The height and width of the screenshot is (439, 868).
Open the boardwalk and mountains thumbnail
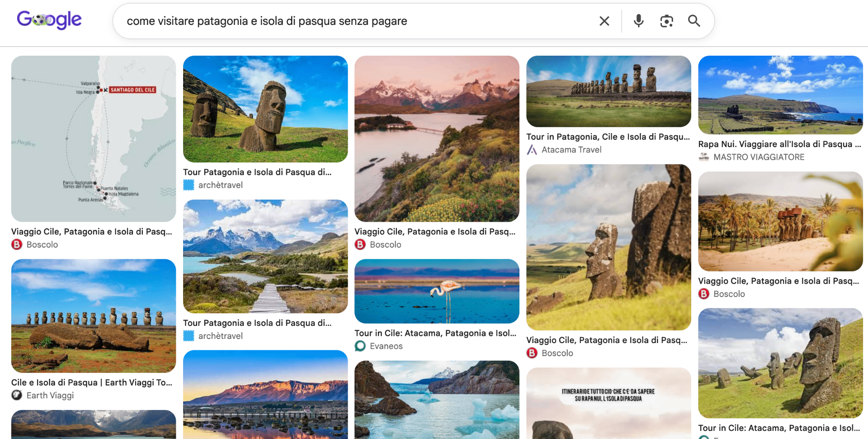point(265,256)
